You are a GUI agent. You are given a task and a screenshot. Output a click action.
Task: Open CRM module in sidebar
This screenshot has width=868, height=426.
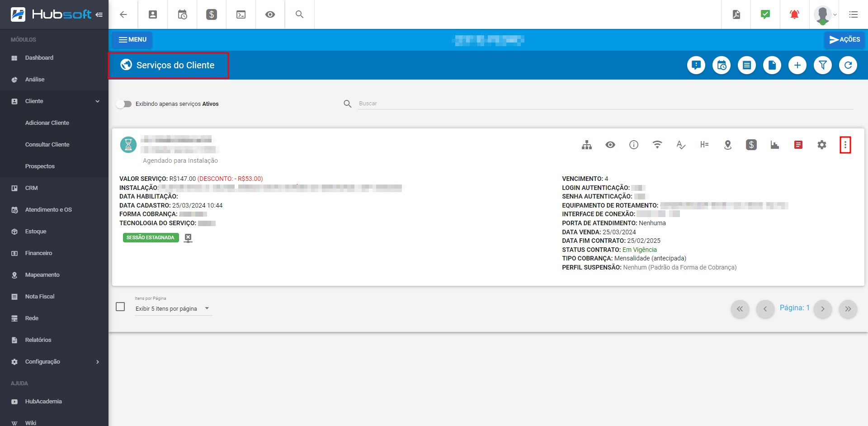(54, 188)
